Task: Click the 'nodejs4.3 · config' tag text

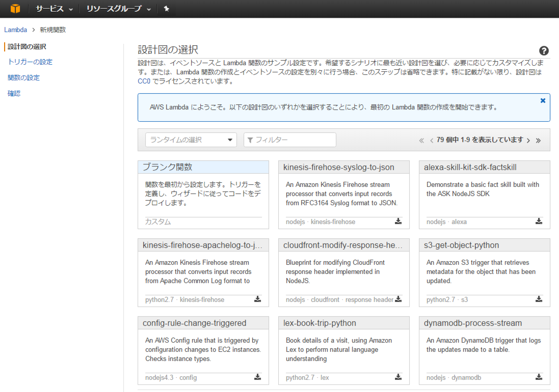Action: coord(171,378)
